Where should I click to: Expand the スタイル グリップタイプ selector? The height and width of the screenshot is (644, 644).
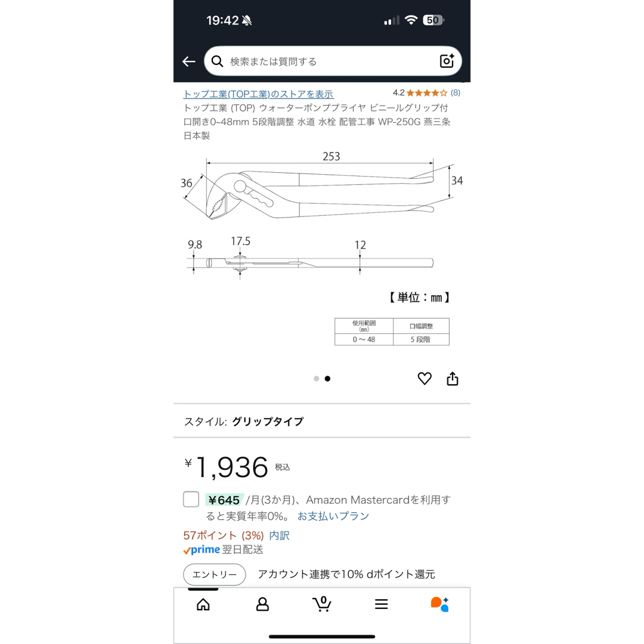[322, 422]
